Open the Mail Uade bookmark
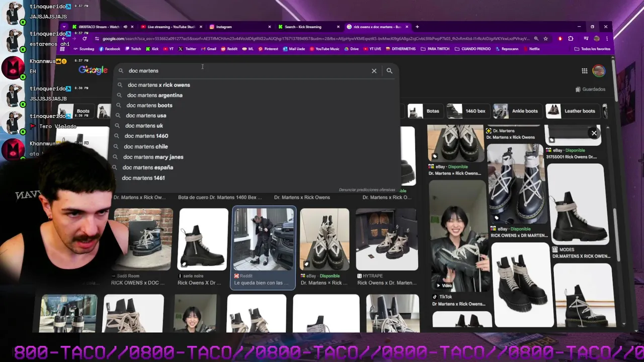The width and height of the screenshot is (644, 362). [294, 49]
